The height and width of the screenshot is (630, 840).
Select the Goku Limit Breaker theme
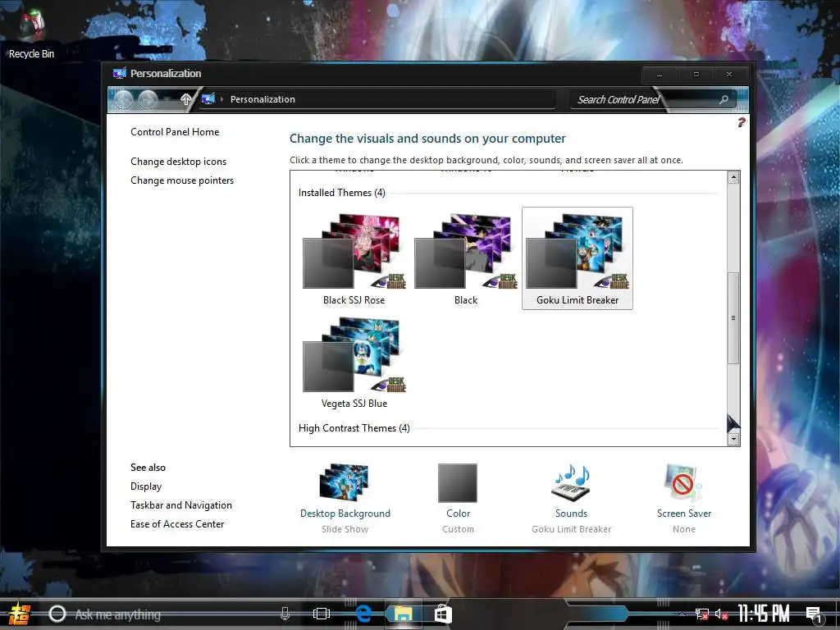pyautogui.click(x=577, y=258)
